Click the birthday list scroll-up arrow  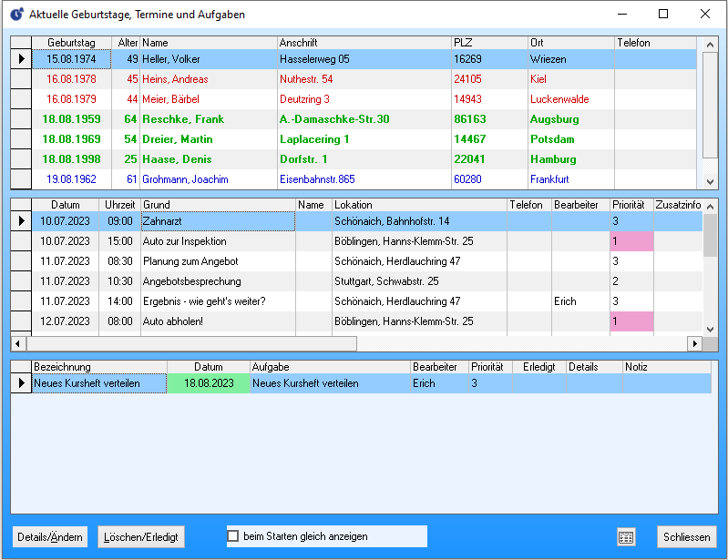point(710,43)
